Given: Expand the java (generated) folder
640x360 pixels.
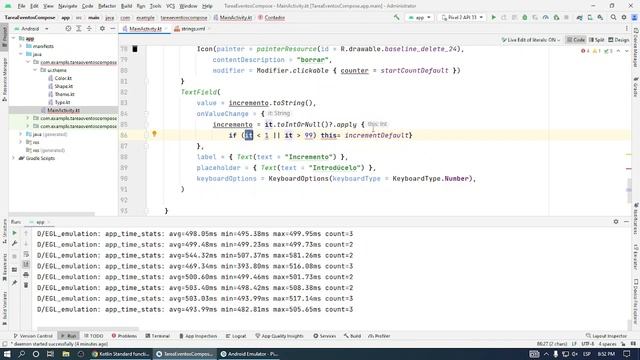Looking at the screenshot, I should point(21,134).
